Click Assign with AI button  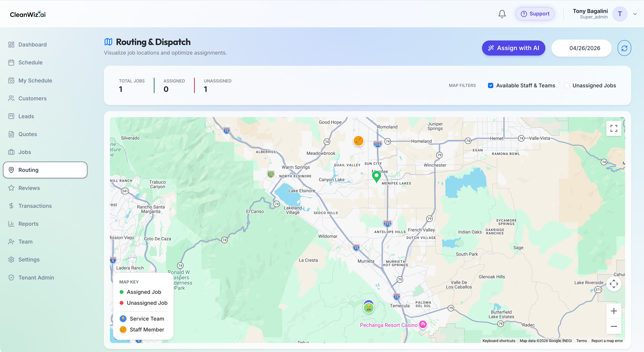(x=514, y=48)
